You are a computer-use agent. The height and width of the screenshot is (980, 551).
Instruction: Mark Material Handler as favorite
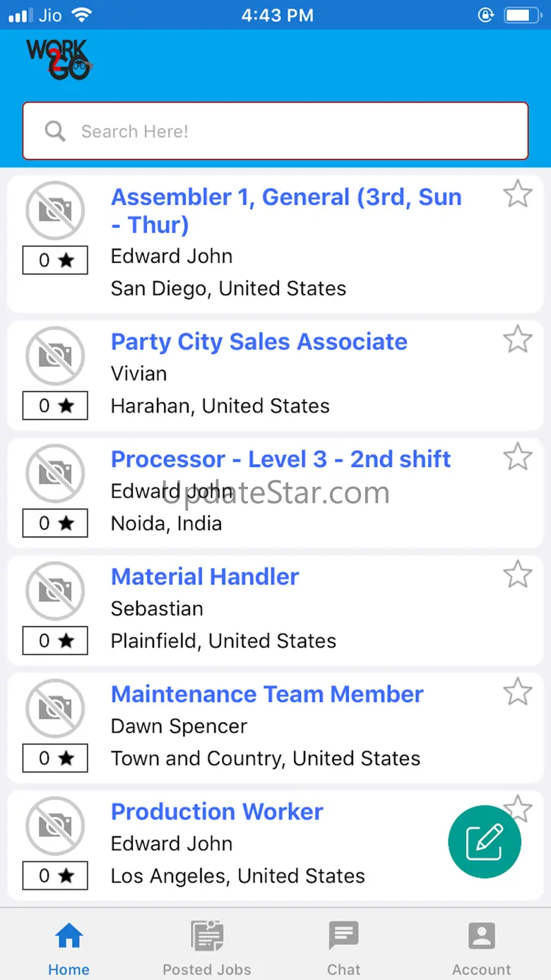518,574
